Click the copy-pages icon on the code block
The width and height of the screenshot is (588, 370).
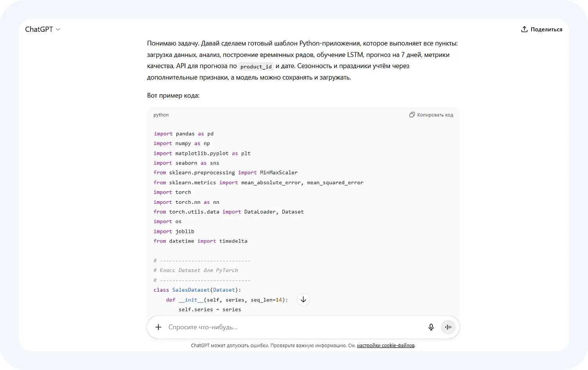coord(412,114)
